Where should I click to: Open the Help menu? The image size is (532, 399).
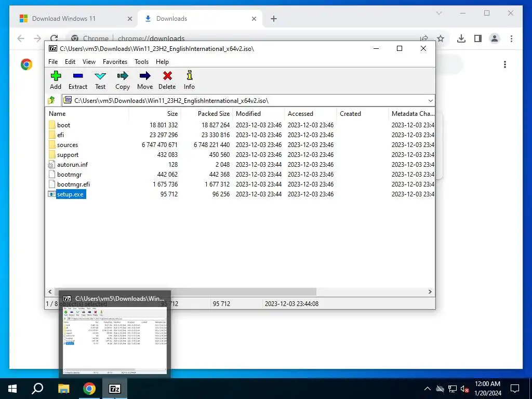click(162, 62)
